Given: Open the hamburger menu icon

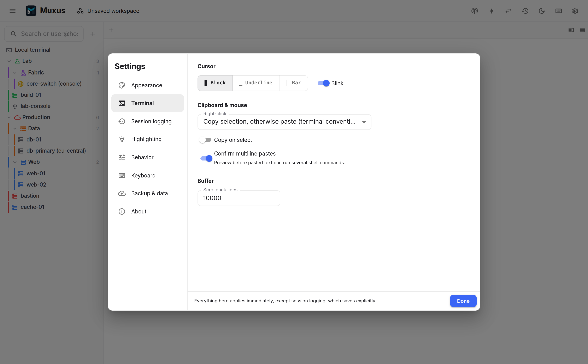Looking at the screenshot, I should [13, 11].
